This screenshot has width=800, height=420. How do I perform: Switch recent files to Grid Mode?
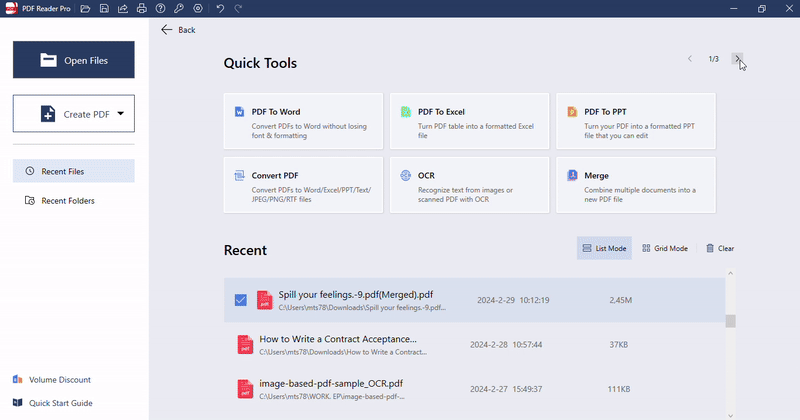(665, 248)
